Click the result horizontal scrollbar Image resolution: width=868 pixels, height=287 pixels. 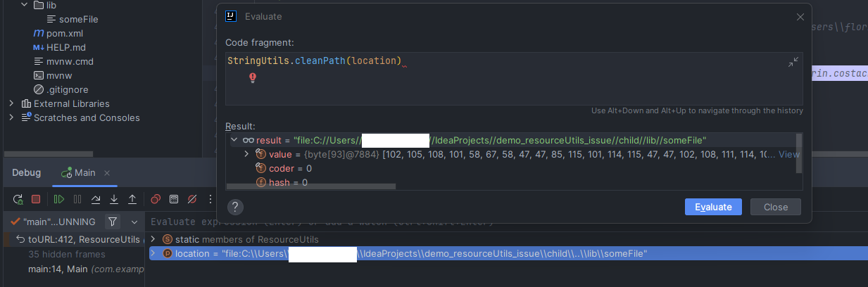click(x=311, y=186)
